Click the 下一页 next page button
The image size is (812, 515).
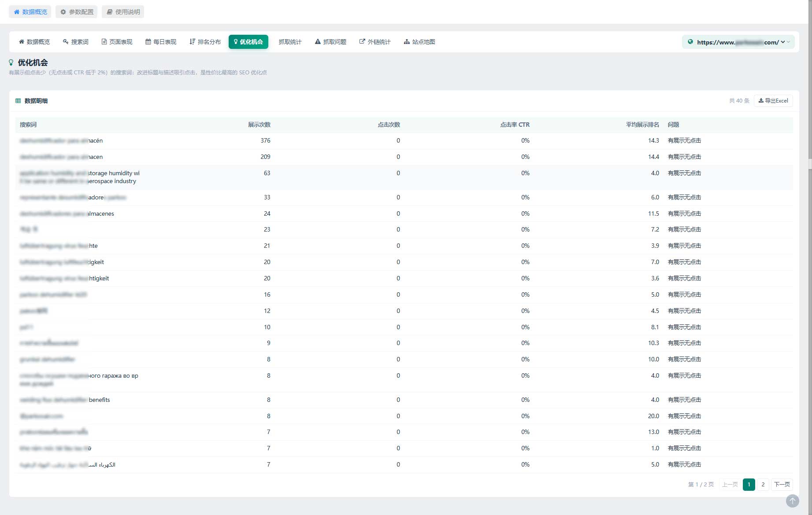[782, 485]
